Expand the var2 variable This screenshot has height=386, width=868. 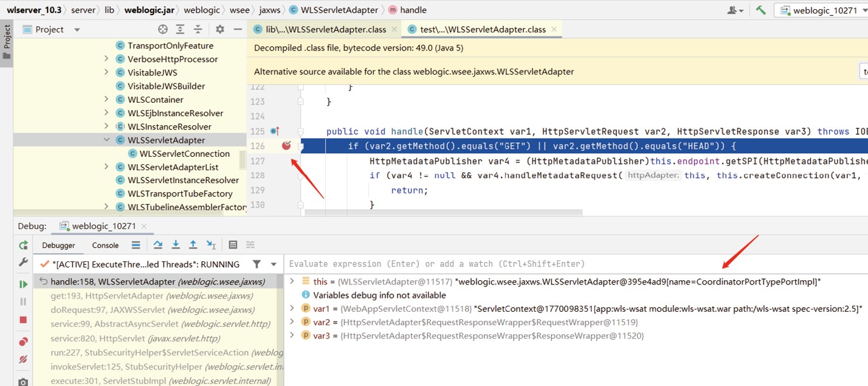pos(292,322)
